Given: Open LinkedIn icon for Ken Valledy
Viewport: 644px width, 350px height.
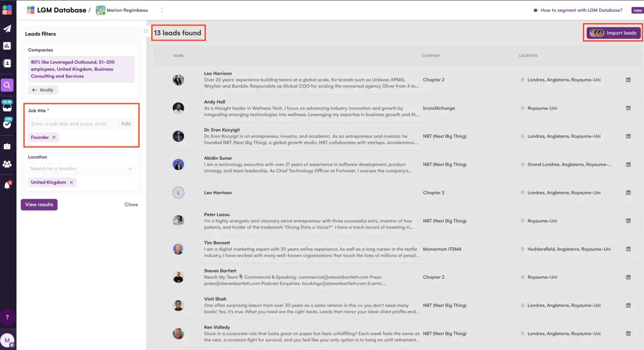Looking at the screenshot, I should (x=628, y=334).
